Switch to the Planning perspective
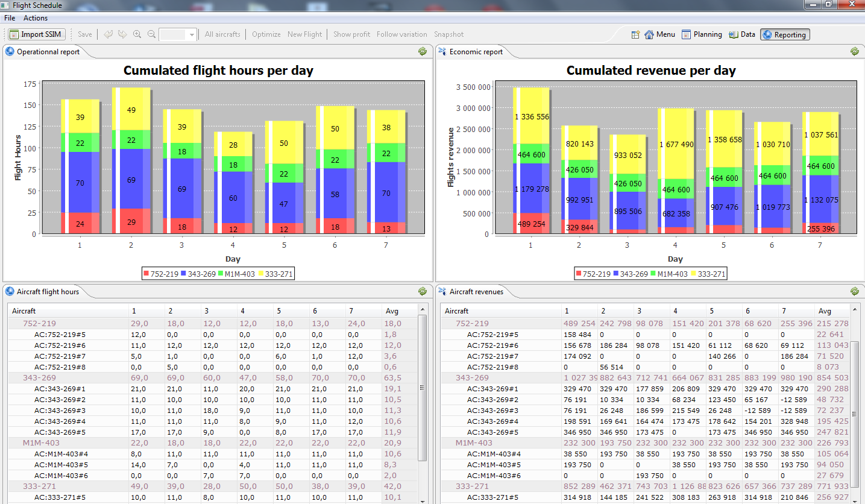 coord(702,35)
